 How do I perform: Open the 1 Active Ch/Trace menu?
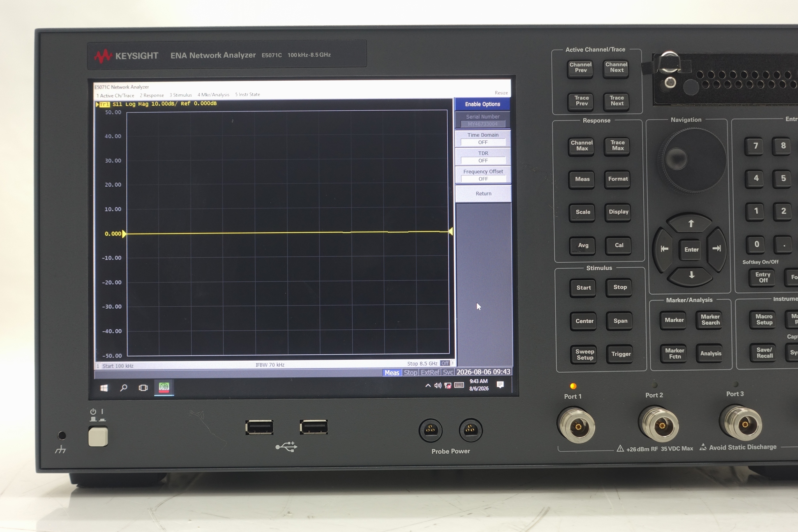[115, 95]
